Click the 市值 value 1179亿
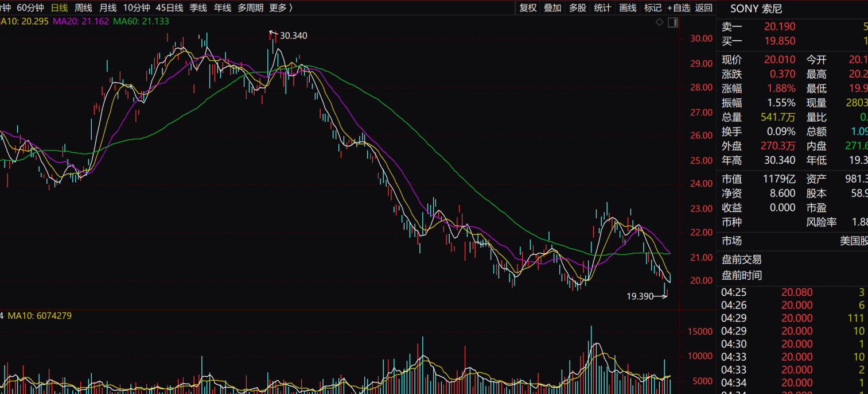This screenshot has width=868, height=394. [779, 179]
